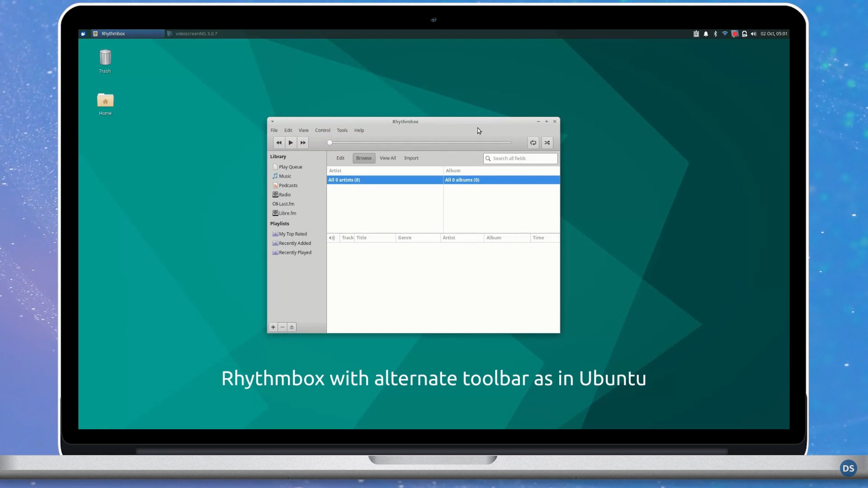The image size is (868, 488).
Task: Open the Edit menu in menu bar
Action: click(288, 130)
